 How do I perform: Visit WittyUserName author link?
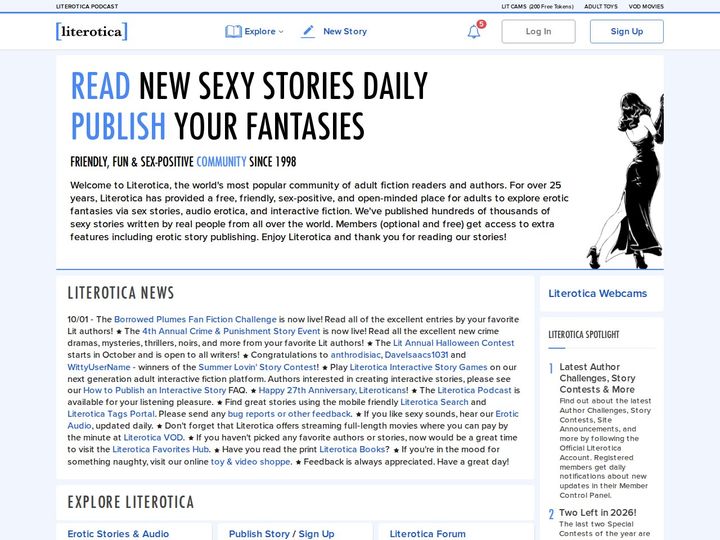[99, 367]
